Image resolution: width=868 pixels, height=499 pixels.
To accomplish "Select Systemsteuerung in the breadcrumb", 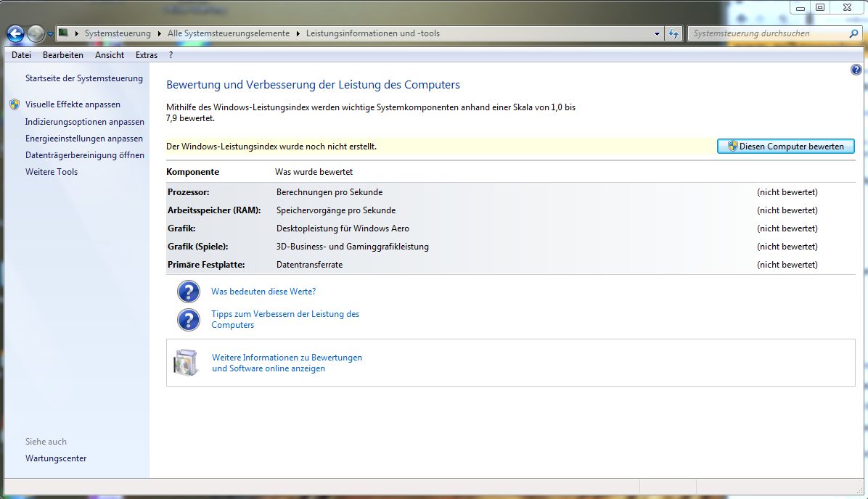I will [x=118, y=33].
